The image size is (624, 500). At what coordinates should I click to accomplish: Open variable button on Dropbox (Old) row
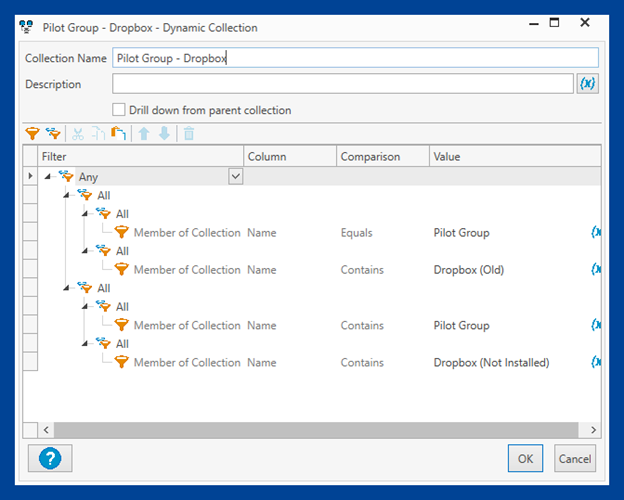pos(596,270)
